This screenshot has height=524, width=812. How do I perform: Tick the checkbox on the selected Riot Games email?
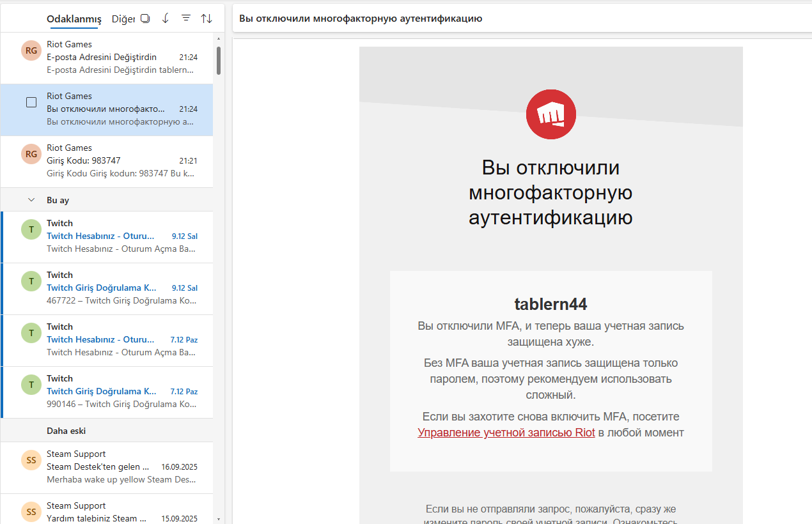click(x=31, y=102)
